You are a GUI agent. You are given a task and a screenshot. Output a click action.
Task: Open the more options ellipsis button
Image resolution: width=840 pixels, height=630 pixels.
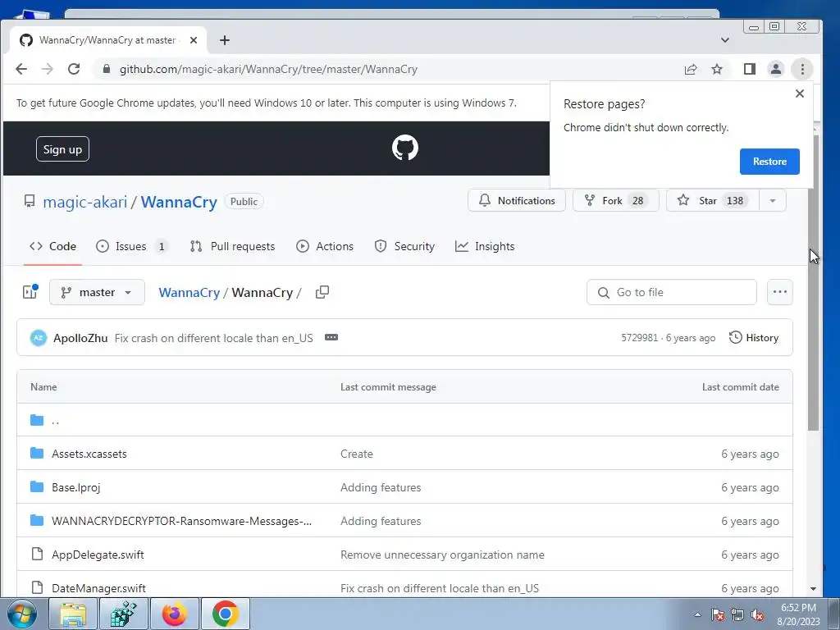(779, 292)
